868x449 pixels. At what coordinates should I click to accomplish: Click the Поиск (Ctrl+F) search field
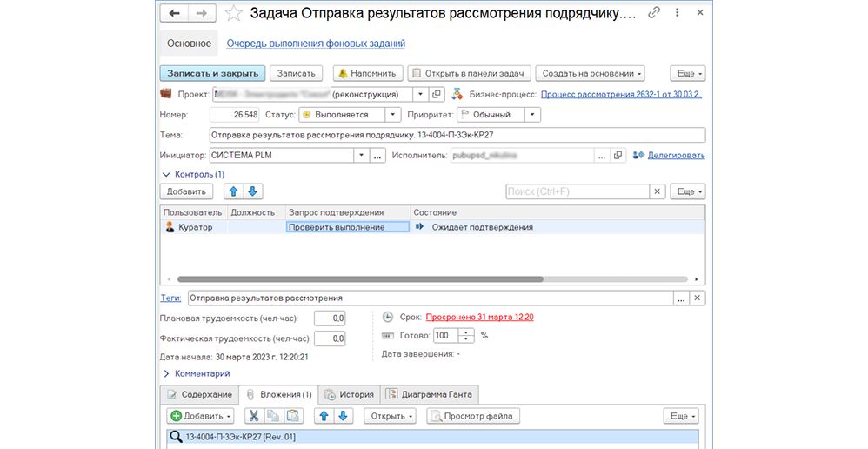click(578, 191)
